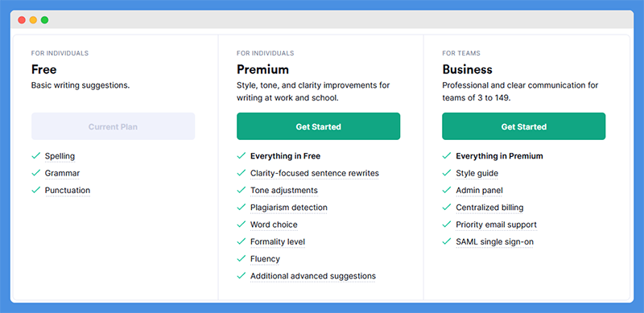Click the Admin panel feature
This screenshot has width=644, height=313.
479,191
